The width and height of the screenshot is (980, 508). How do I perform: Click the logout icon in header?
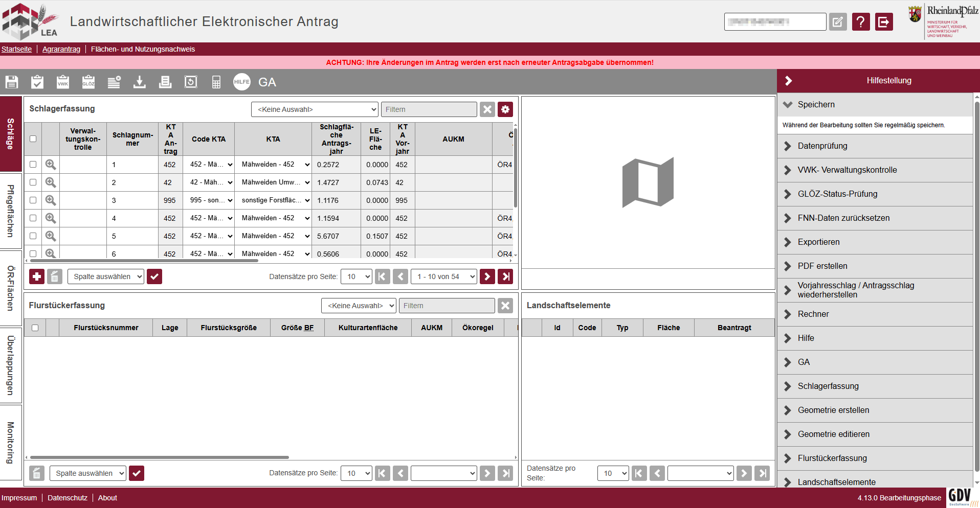tap(883, 22)
